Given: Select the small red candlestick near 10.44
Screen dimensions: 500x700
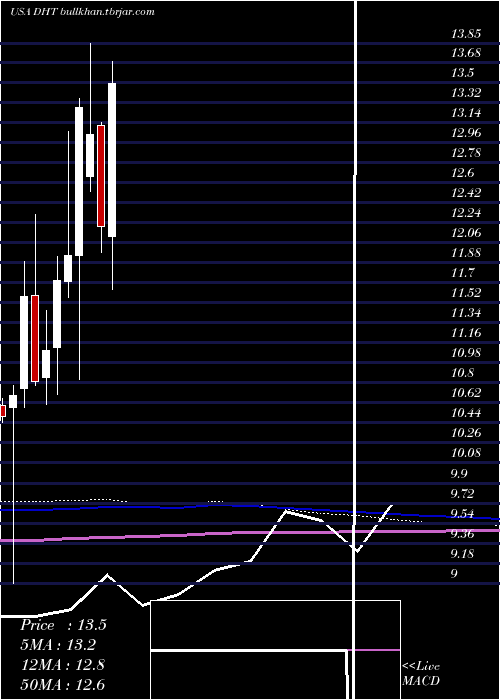Looking at the screenshot, I should pyautogui.click(x=3, y=411).
